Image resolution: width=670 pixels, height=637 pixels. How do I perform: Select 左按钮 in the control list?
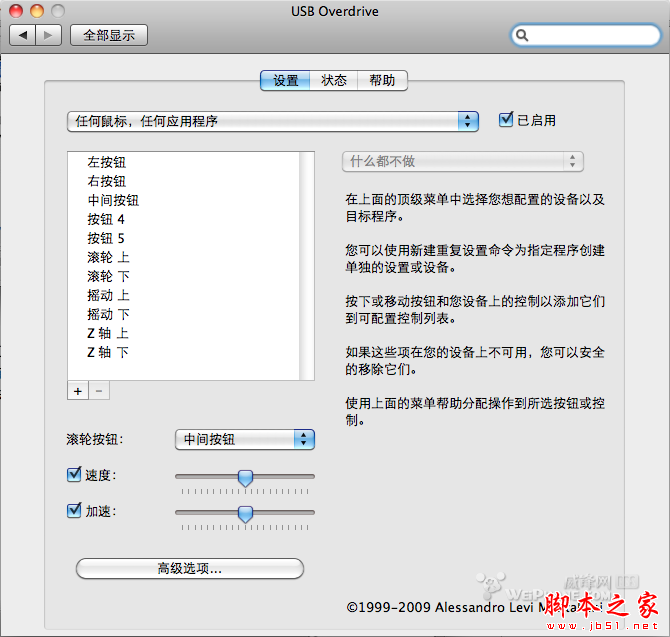[184, 162]
